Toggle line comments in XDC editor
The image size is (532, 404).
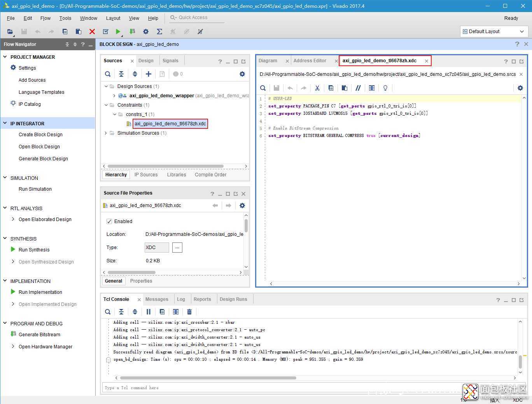(x=358, y=88)
